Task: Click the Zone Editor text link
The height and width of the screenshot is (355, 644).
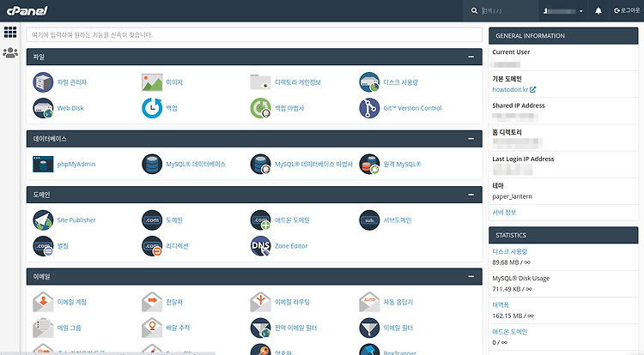Action: [x=291, y=246]
